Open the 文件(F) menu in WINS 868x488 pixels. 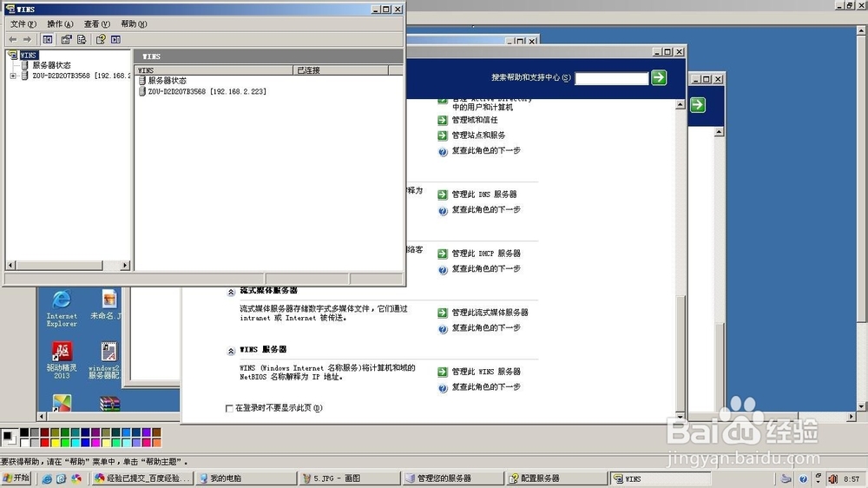[x=23, y=23]
